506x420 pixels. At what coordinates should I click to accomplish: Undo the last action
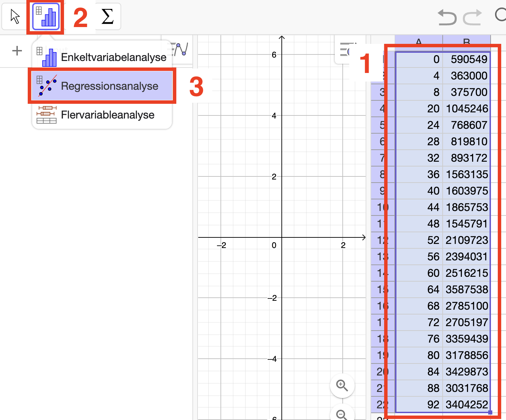(447, 17)
